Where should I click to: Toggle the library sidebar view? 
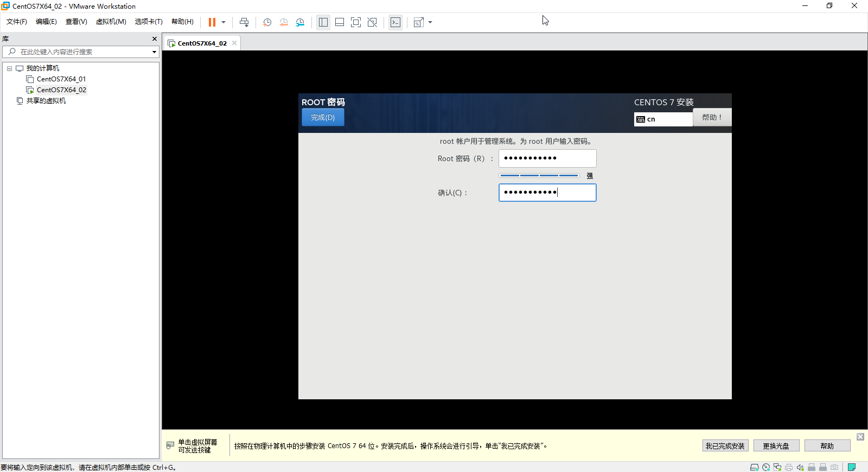coord(323,22)
